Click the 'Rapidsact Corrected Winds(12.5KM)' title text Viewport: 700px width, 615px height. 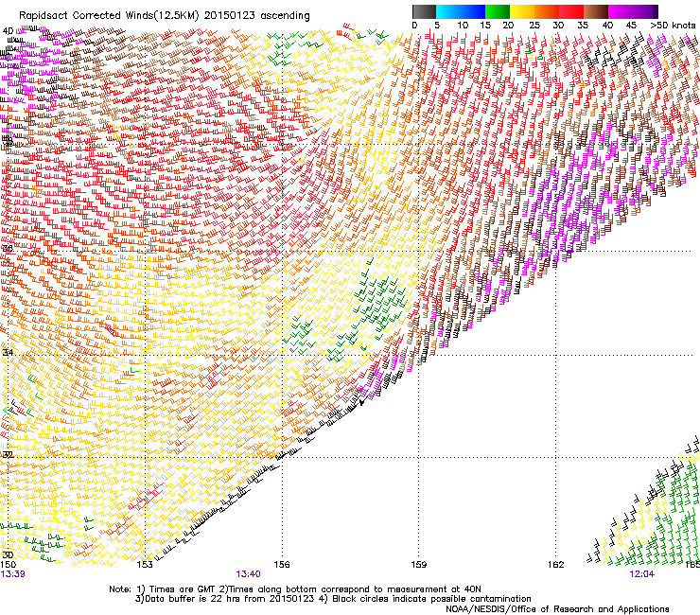[x=109, y=16]
